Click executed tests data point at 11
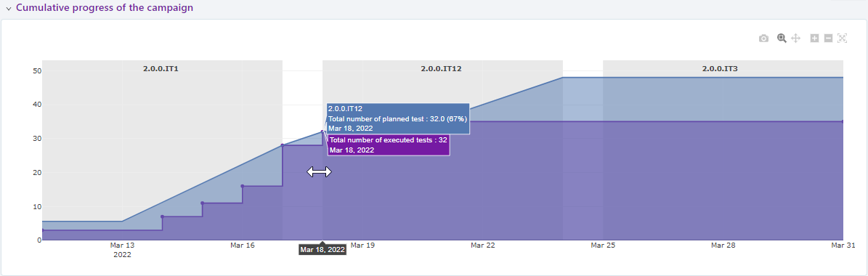868x276 pixels. (202, 203)
